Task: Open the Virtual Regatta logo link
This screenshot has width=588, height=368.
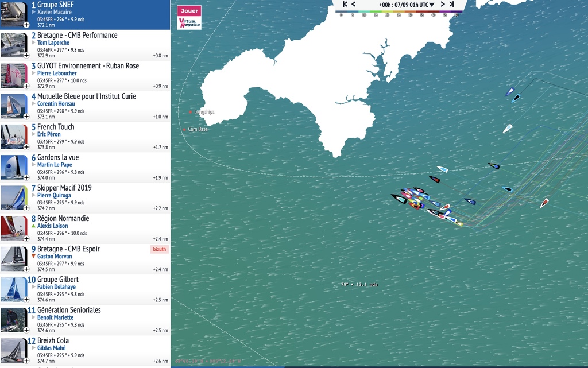Action: tap(189, 22)
